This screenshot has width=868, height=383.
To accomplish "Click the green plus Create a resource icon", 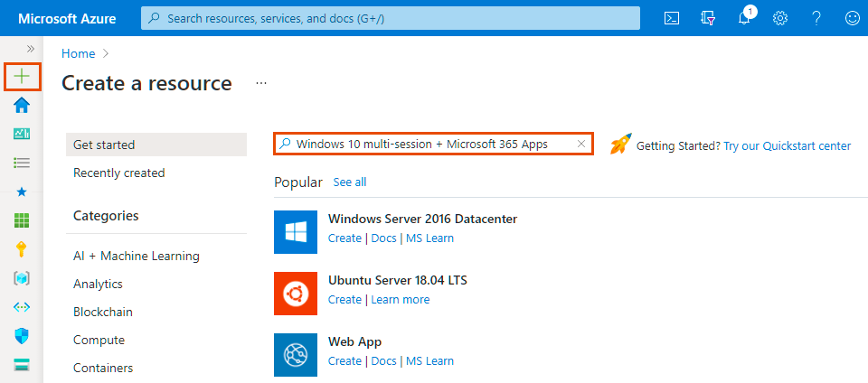I will pos(22,77).
